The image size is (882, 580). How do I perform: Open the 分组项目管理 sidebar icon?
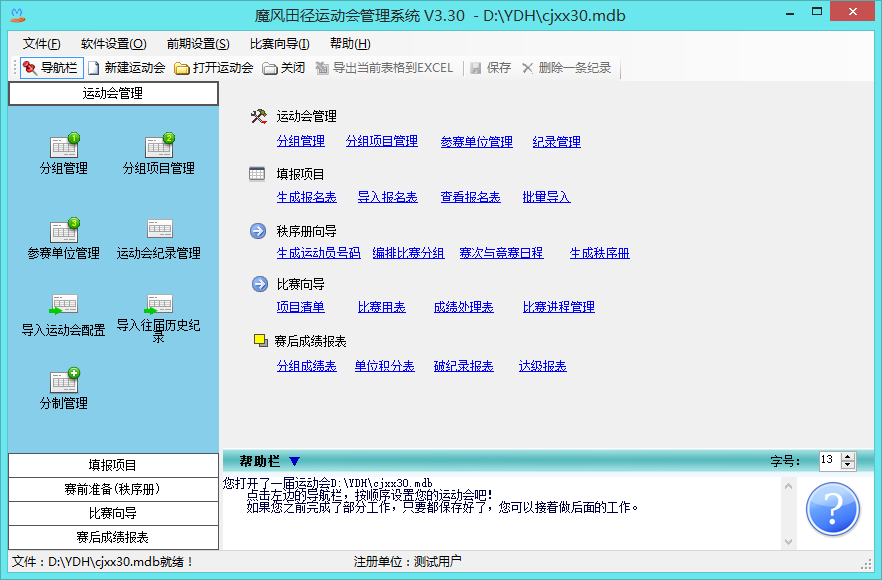(x=159, y=148)
